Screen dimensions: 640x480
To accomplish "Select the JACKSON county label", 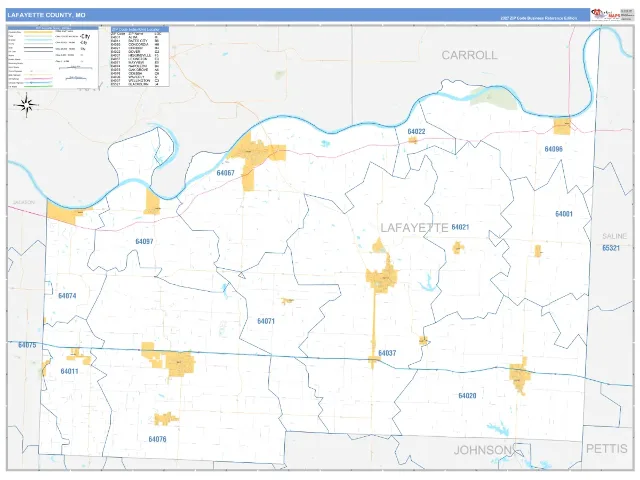I will [24, 202].
